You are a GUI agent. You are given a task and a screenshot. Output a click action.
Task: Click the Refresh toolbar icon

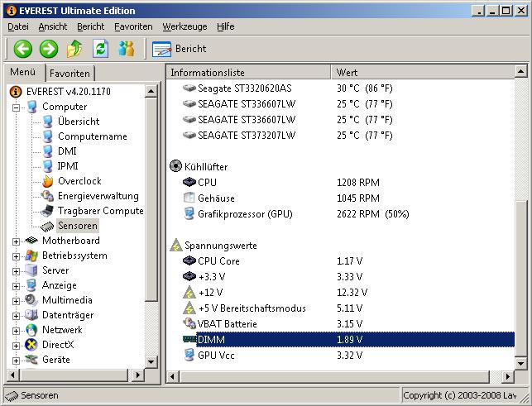pyautogui.click(x=101, y=49)
